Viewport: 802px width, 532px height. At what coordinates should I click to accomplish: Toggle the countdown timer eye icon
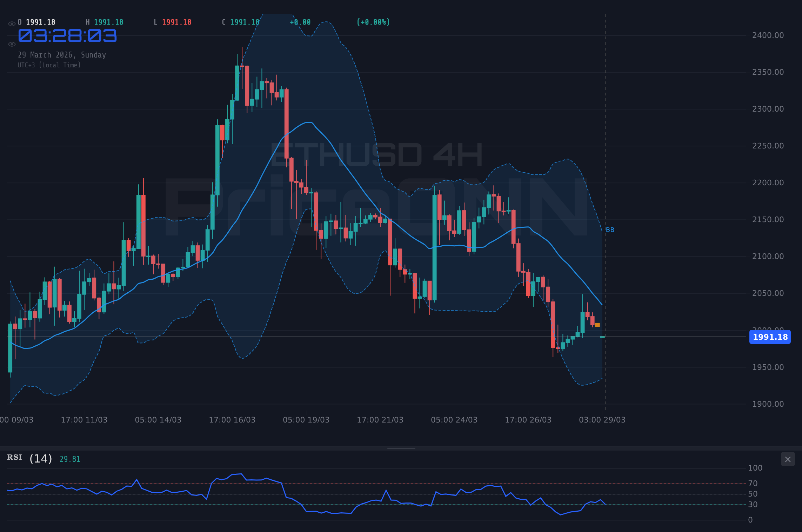coord(12,44)
